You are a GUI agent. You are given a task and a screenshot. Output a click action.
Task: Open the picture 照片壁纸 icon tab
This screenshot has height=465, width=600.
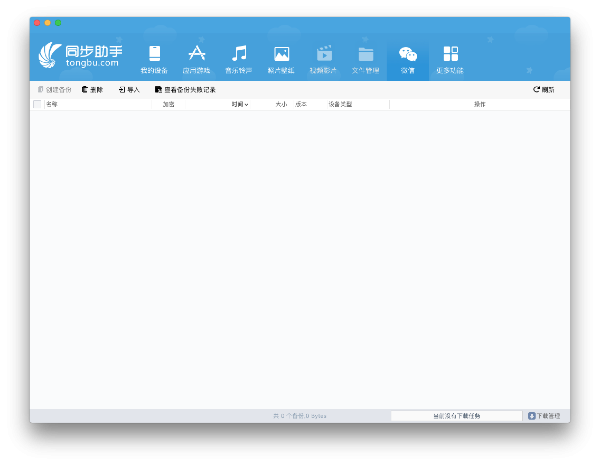click(281, 59)
